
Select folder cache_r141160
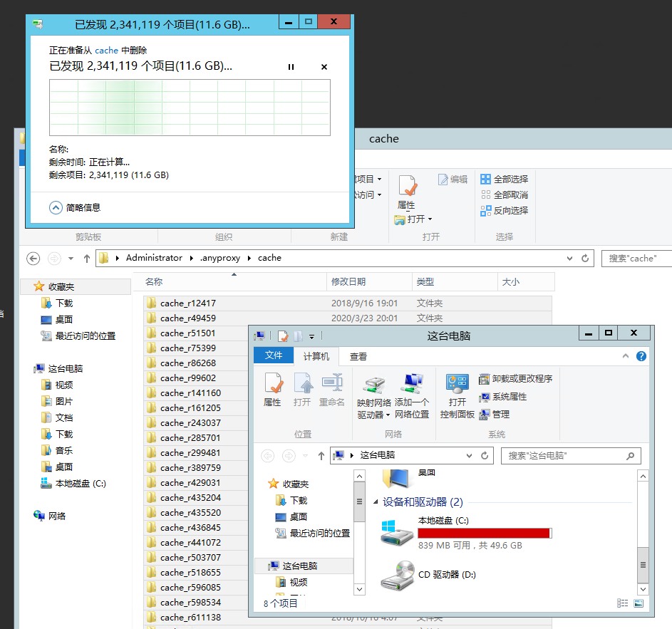pos(196,393)
